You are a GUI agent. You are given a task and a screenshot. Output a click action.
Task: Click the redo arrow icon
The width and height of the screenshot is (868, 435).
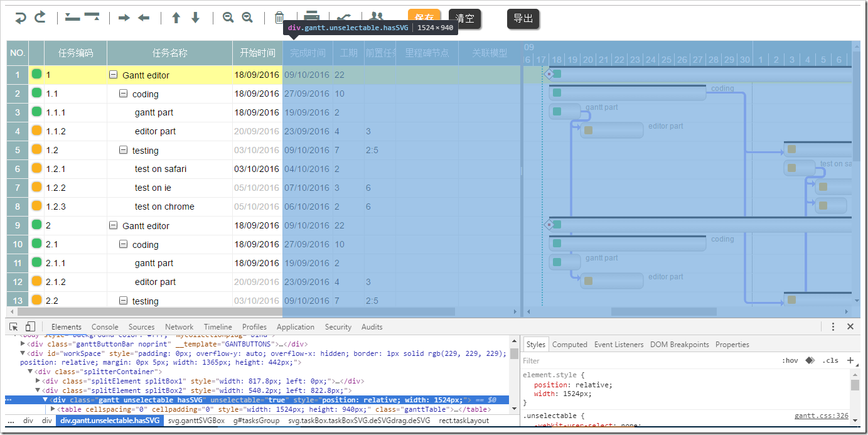coord(40,18)
